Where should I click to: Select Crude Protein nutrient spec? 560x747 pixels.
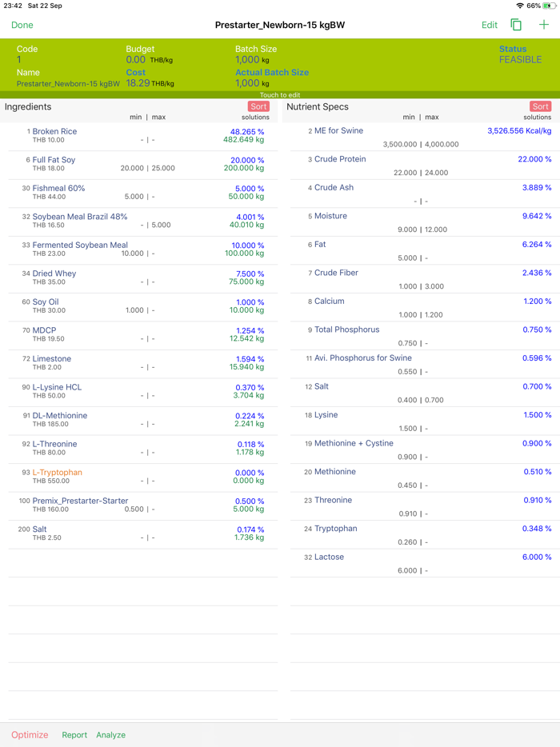click(x=425, y=165)
